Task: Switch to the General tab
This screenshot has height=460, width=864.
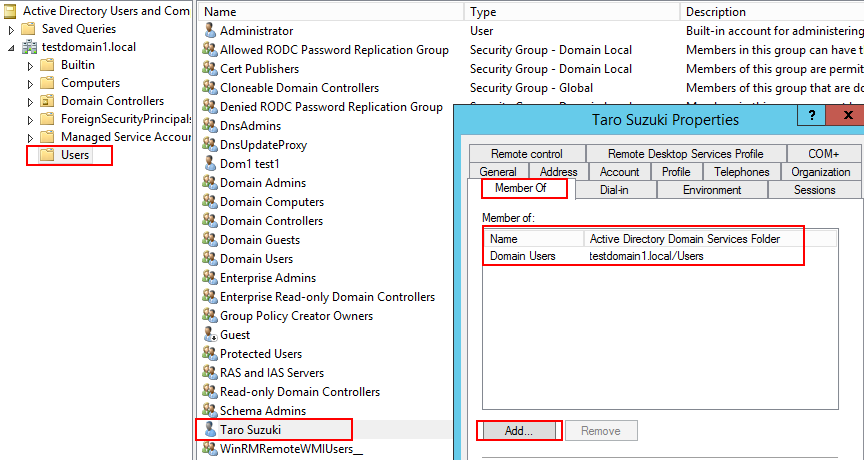Action: click(x=498, y=172)
